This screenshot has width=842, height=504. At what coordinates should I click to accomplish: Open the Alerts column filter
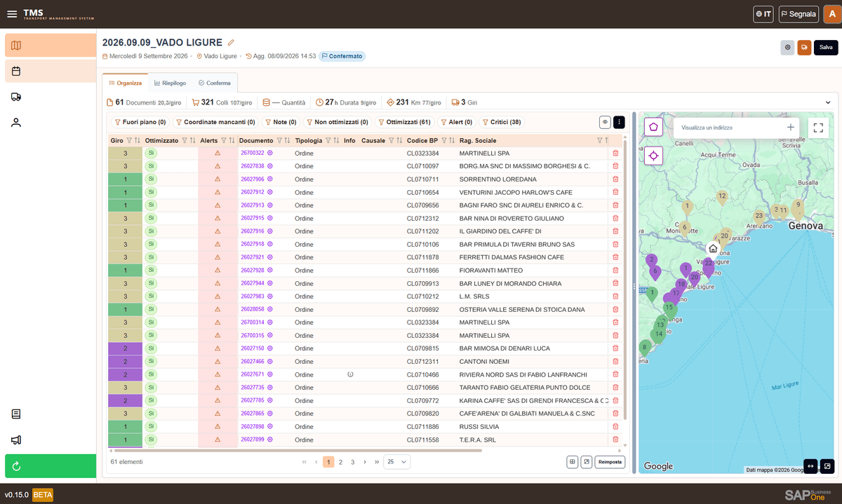[224, 140]
